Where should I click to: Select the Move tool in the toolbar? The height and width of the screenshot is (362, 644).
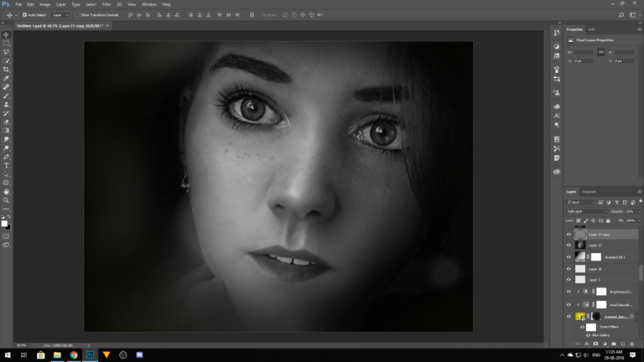(x=6, y=34)
